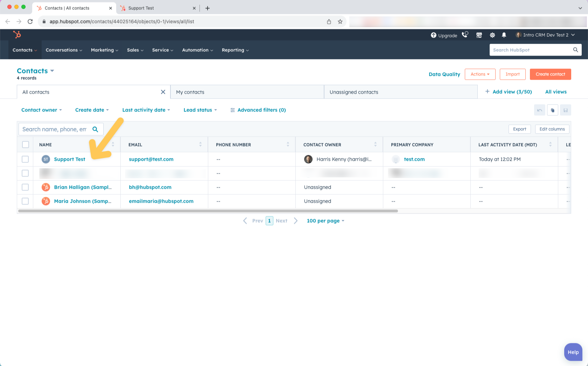Open the Data Quality link
The width and height of the screenshot is (588, 366).
coord(444,74)
